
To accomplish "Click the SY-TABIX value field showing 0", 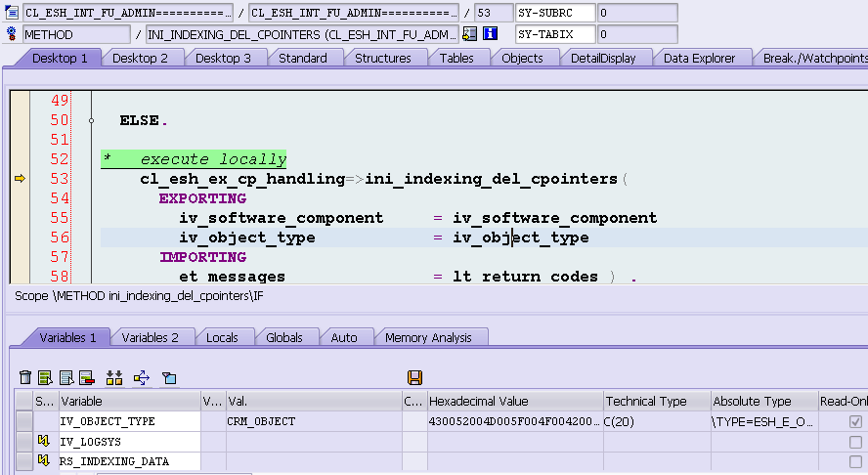I will click(637, 34).
